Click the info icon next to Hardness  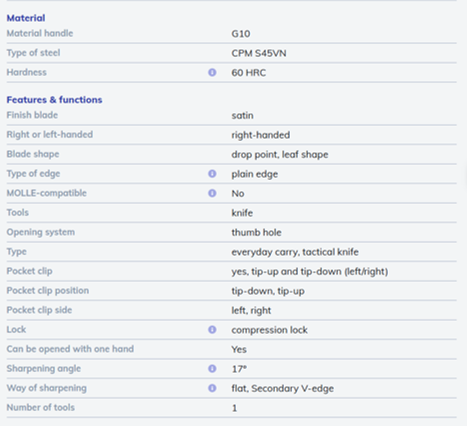(212, 72)
